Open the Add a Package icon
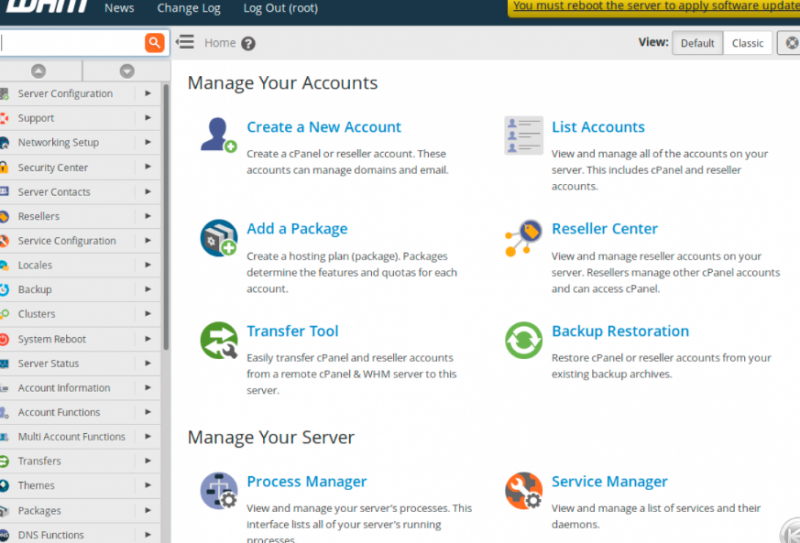 [218, 238]
